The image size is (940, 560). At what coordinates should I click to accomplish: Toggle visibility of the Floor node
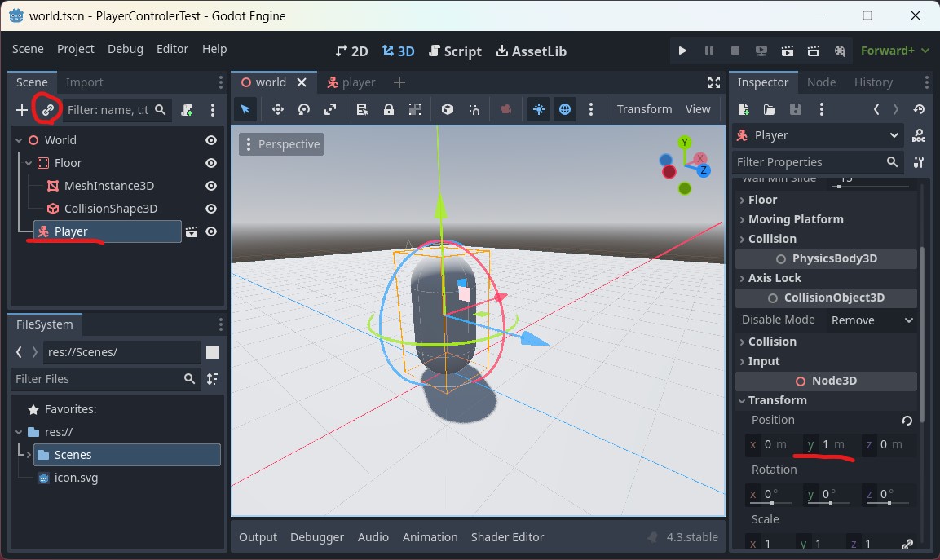click(x=210, y=162)
